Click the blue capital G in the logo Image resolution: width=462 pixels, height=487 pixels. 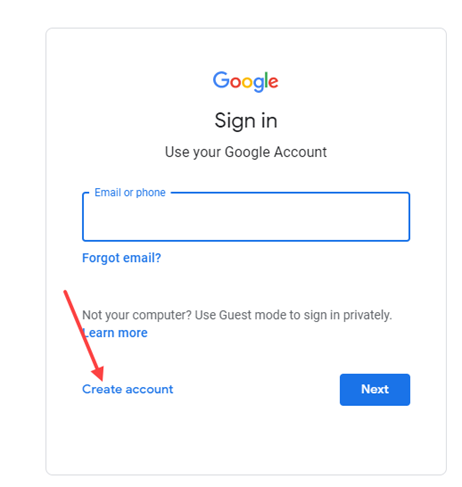[x=221, y=80]
